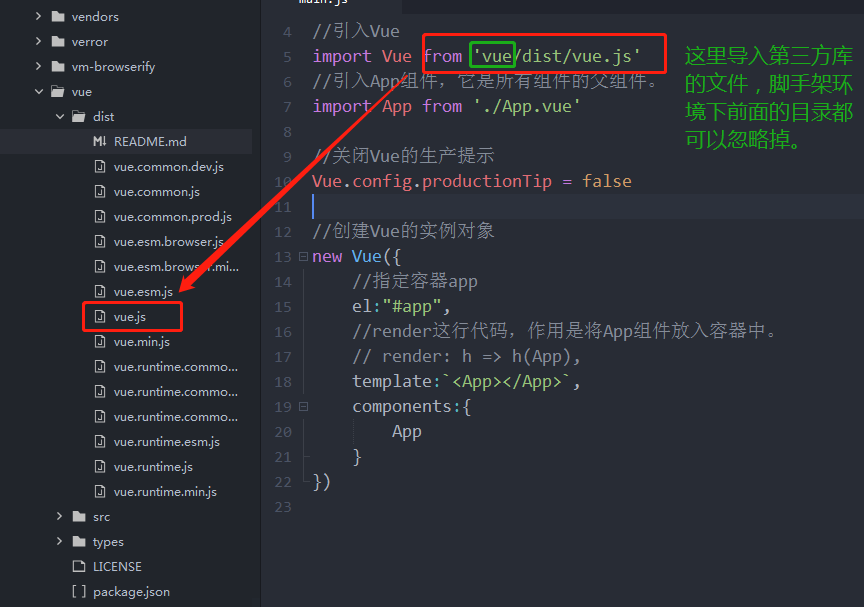Click the LICENSE file icon
The width and height of the screenshot is (864, 607).
pyautogui.click(x=79, y=566)
